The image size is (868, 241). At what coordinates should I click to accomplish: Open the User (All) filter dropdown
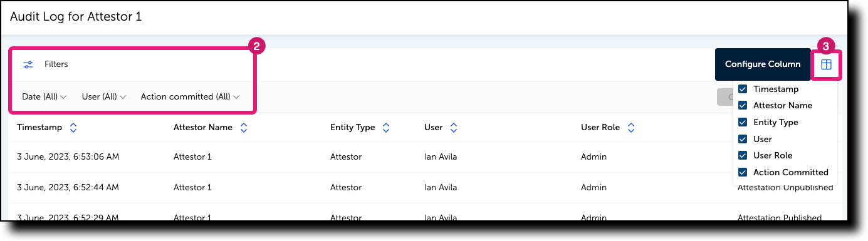coord(104,97)
